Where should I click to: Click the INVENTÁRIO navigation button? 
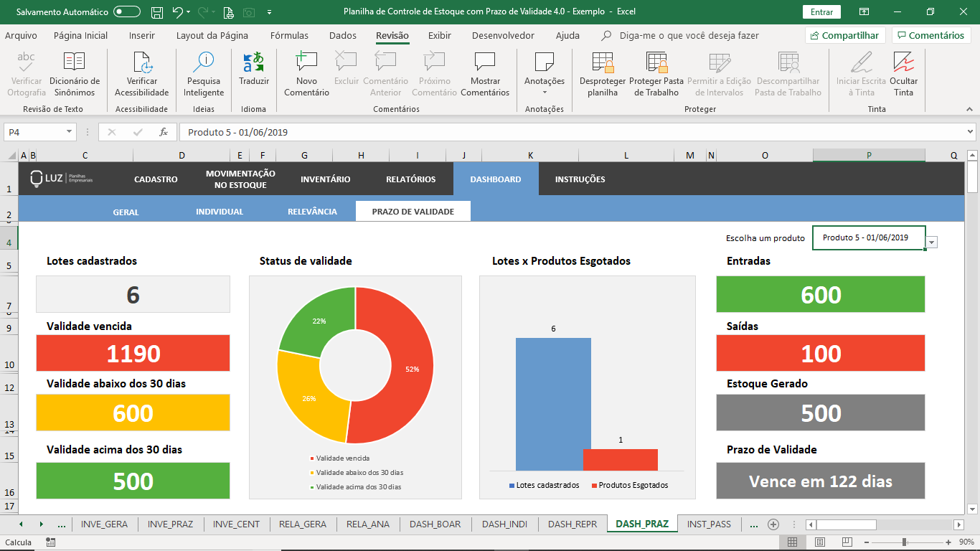click(x=325, y=179)
